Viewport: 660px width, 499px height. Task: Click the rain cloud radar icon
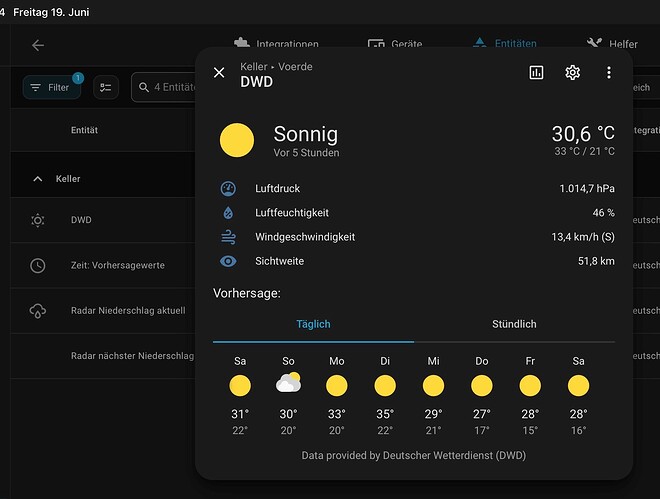click(x=38, y=311)
